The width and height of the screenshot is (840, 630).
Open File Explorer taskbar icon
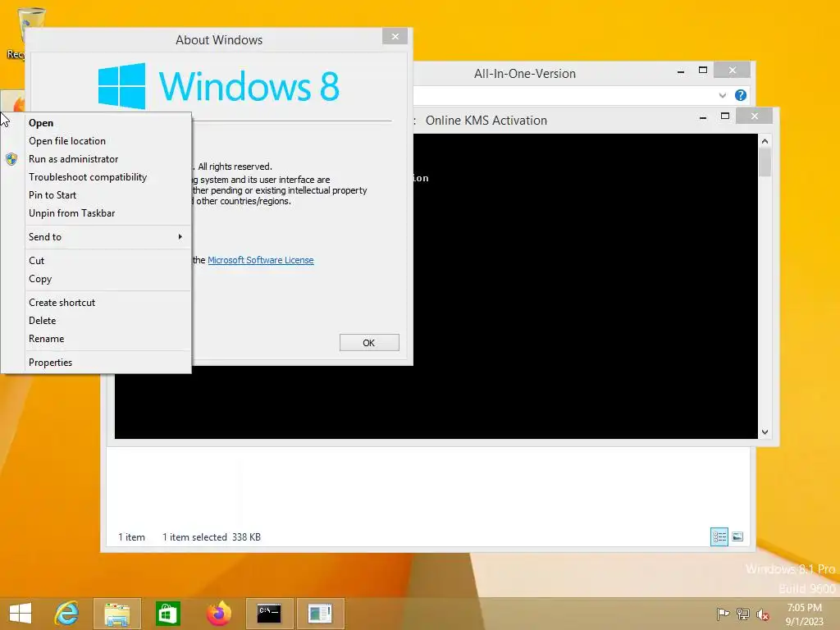(116, 614)
